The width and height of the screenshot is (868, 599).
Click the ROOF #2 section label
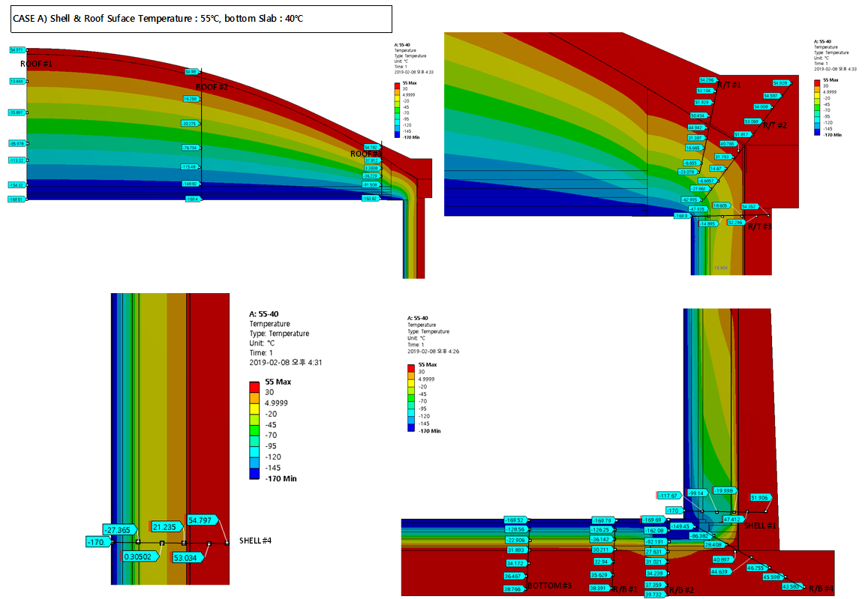pos(212,87)
